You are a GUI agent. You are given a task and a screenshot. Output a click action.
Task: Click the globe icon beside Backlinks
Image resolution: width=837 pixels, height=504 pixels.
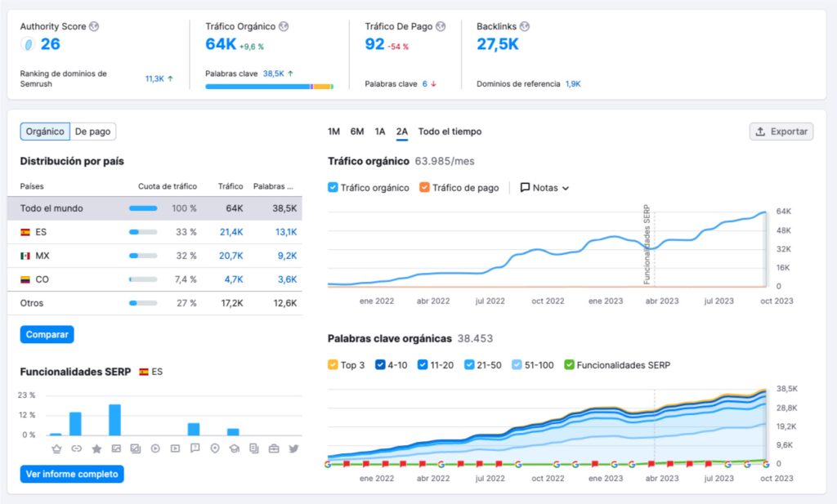pyautogui.click(x=525, y=27)
